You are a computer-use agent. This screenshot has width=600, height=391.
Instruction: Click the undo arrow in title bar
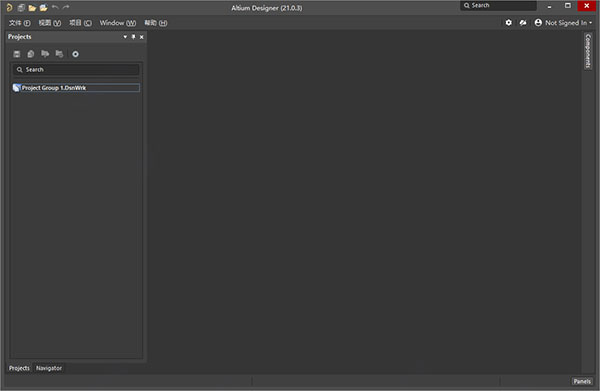click(x=55, y=7)
